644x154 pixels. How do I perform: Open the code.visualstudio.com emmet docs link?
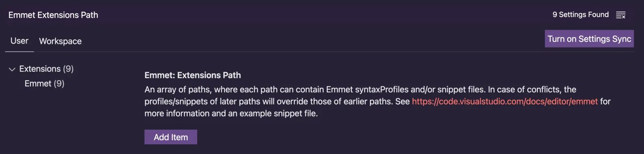pyautogui.click(x=505, y=101)
